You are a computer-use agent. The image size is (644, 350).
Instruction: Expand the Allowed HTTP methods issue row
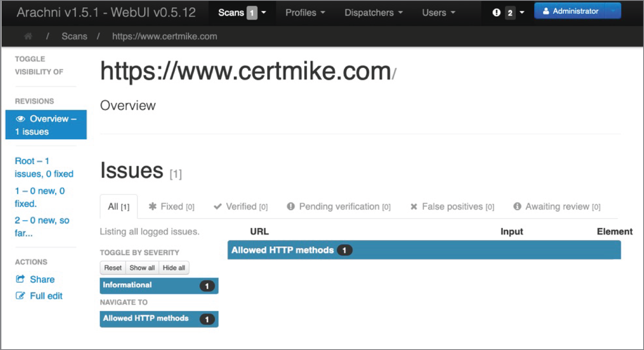coord(424,250)
